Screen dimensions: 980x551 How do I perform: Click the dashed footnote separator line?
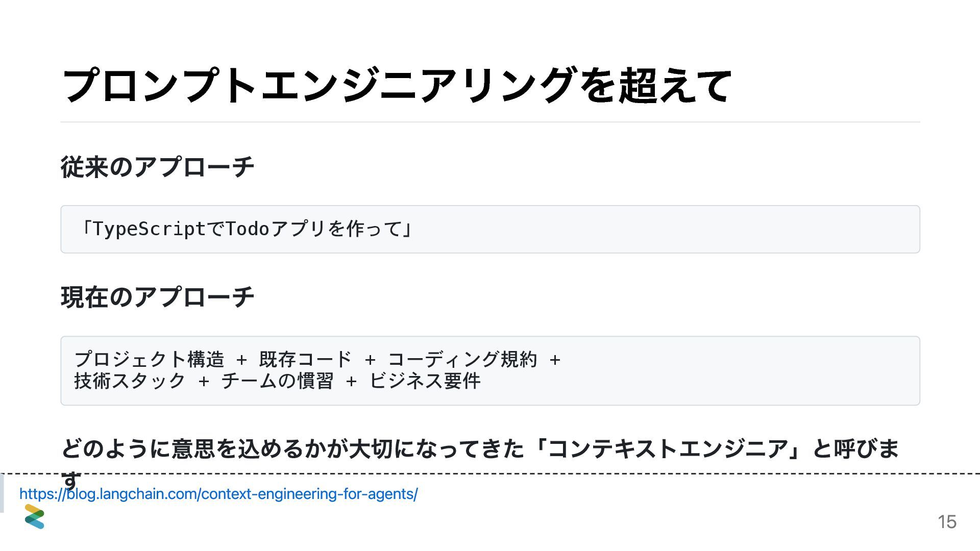[490, 474]
